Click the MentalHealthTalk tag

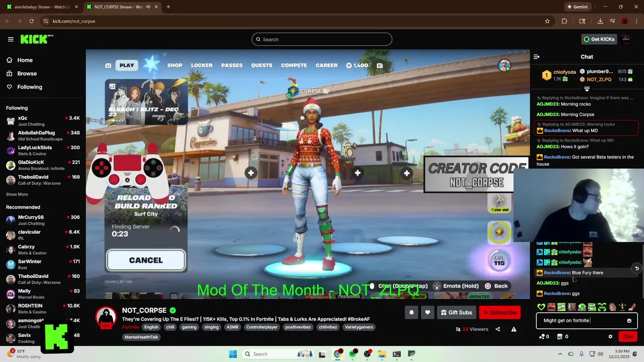pos(141,337)
